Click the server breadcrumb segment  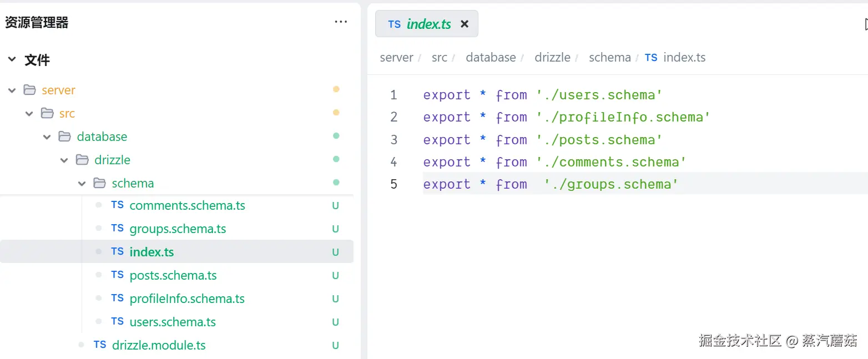click(396, 58)
